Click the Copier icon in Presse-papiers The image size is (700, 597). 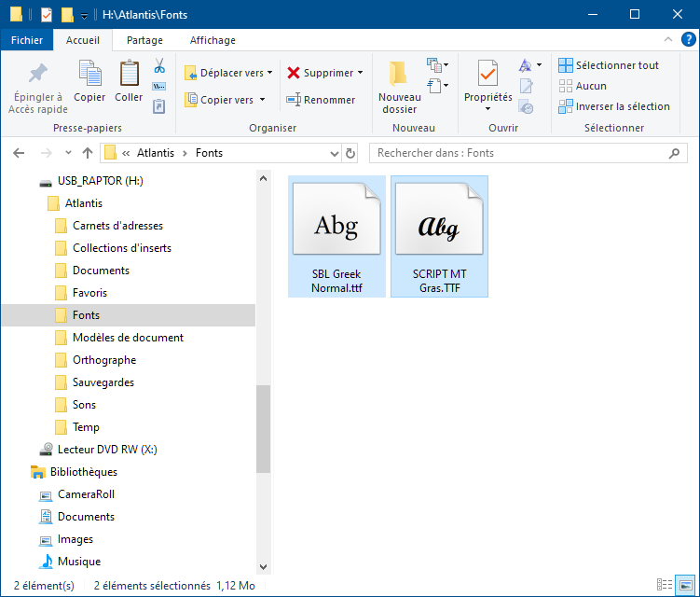89,75
